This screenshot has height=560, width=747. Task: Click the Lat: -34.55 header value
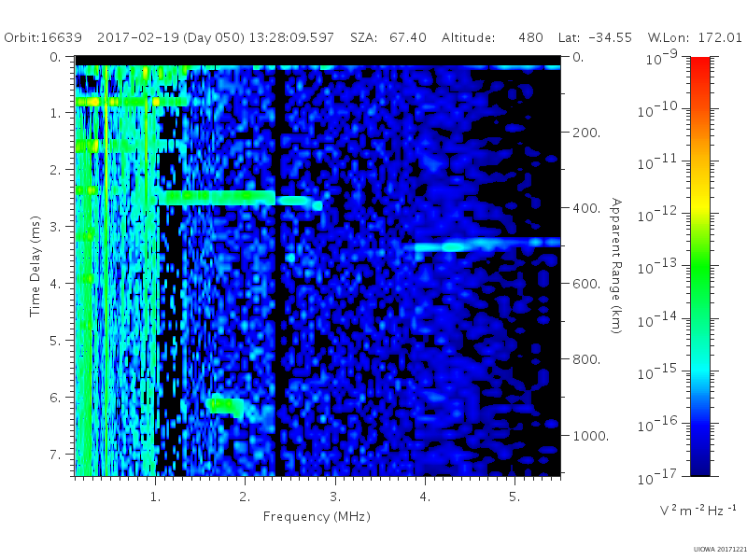(595, 37)
